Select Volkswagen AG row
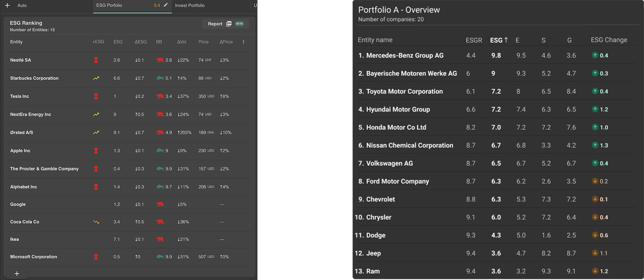Image resolution: width=644 pixels, height=280 pixels. (496, 163)
